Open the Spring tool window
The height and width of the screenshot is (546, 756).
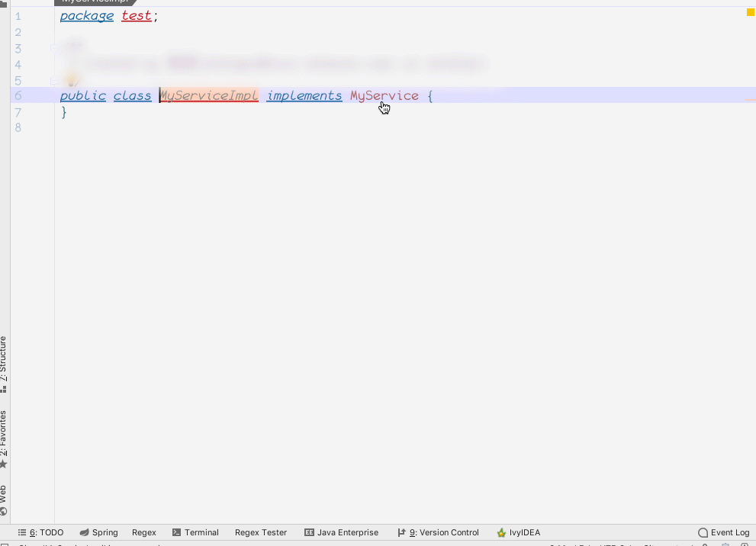click(x=99, y=532)
